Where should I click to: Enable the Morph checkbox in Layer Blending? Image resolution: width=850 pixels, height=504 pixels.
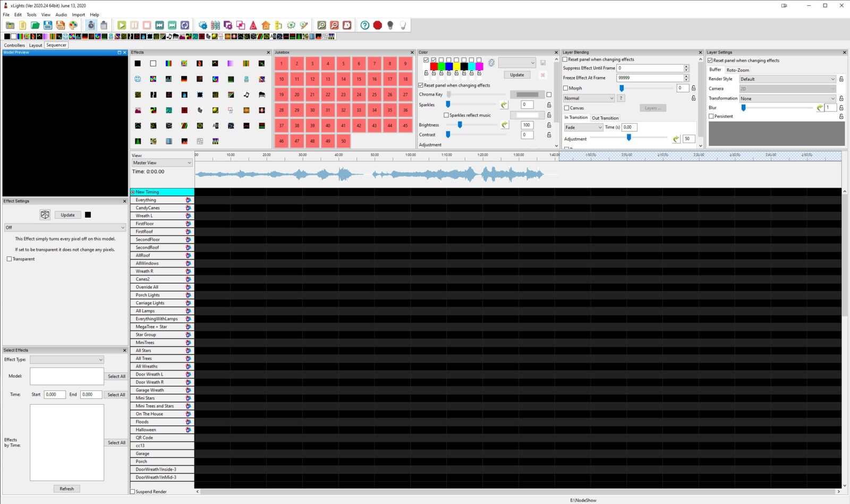pos(566,88)
